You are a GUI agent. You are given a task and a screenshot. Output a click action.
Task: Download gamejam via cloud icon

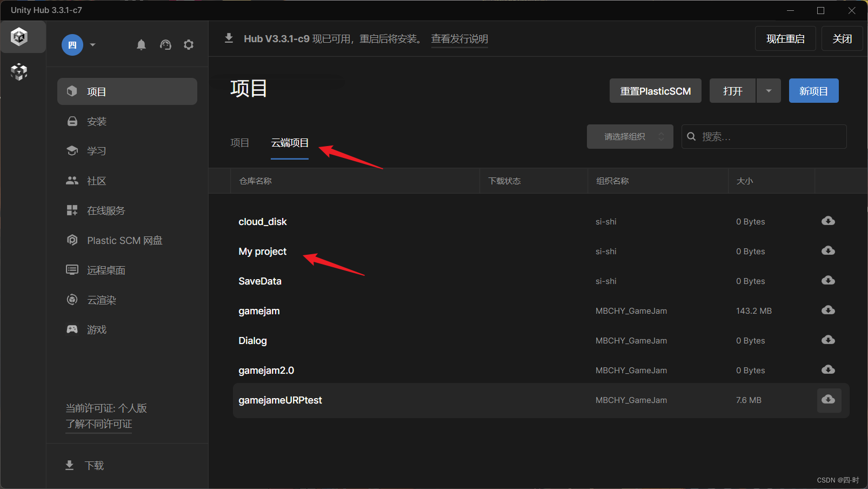pyautogui.click(x=828, y=310)
